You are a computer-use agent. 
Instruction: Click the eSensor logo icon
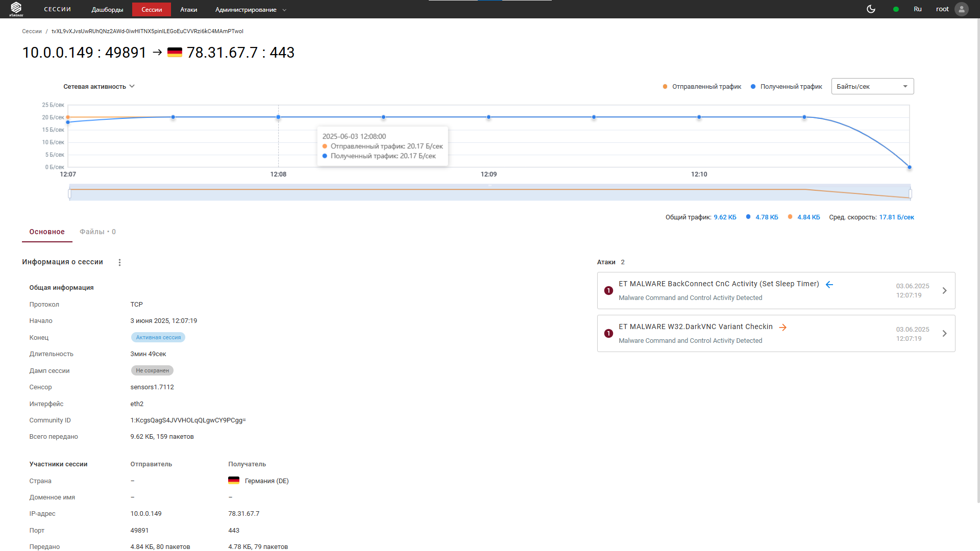tap(16, 9)
